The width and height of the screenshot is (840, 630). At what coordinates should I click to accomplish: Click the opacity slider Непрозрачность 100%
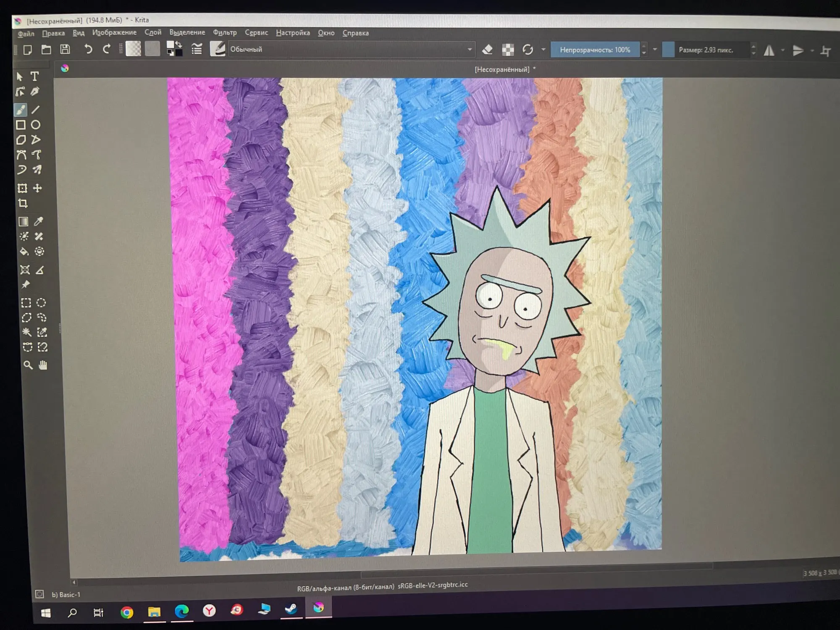594,50
